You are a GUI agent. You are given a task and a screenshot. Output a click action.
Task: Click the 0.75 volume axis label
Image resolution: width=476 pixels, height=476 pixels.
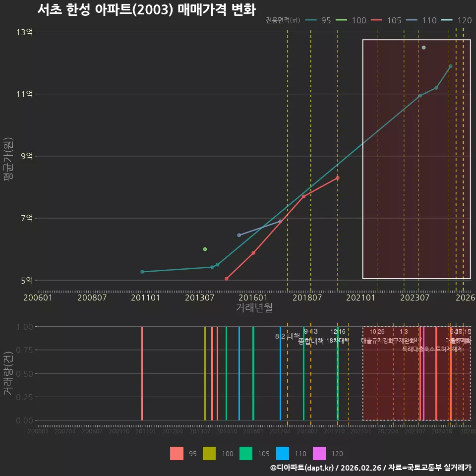coord(25,351)
